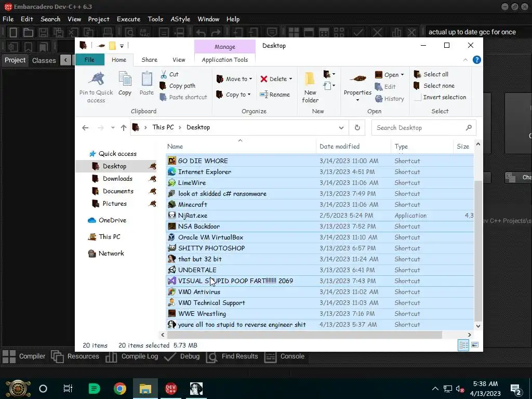The height and width of the screenshot is (399, 532).
Task: Click the History icon
Action: [x=379, y=99]
